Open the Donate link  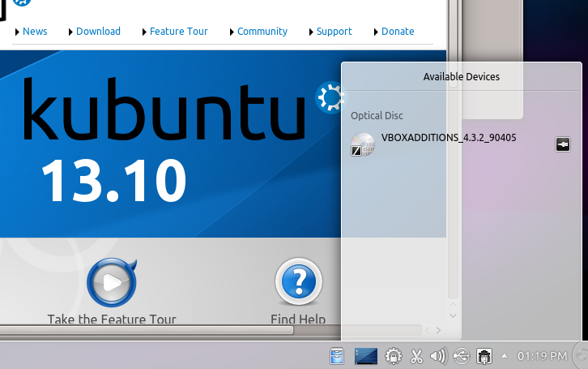398,32
